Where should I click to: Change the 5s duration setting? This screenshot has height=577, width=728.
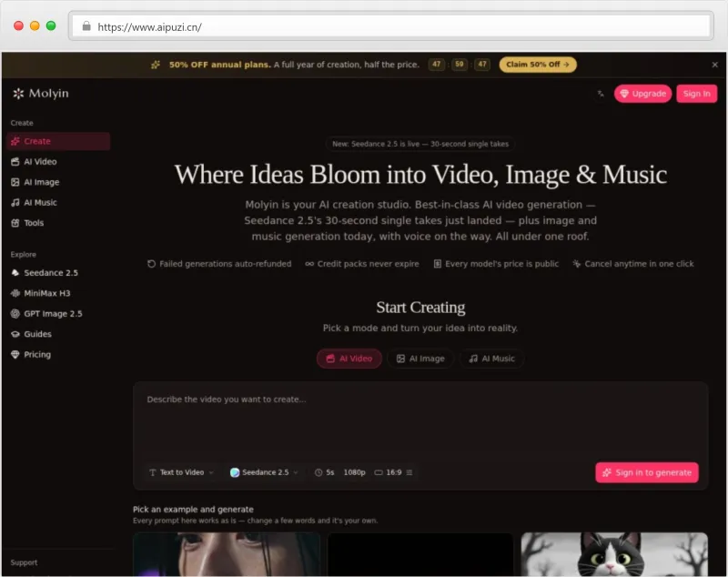325,472
